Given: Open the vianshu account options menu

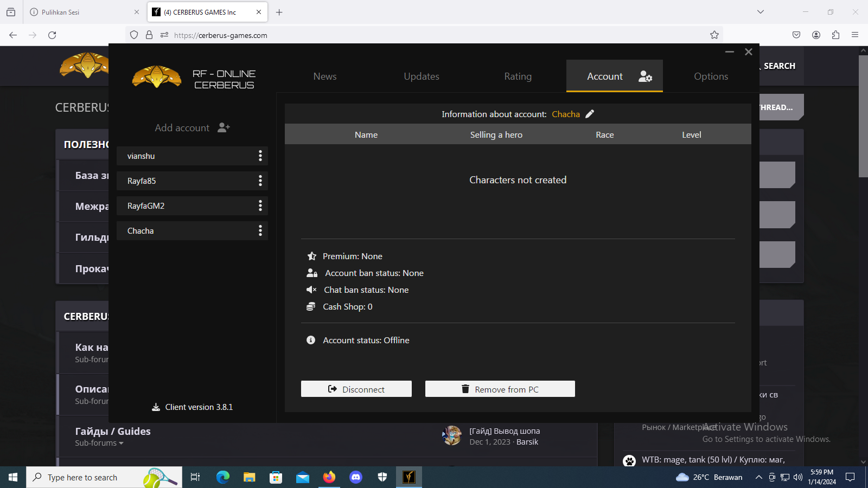Looking at the screenshot, I should coord(260,156).
